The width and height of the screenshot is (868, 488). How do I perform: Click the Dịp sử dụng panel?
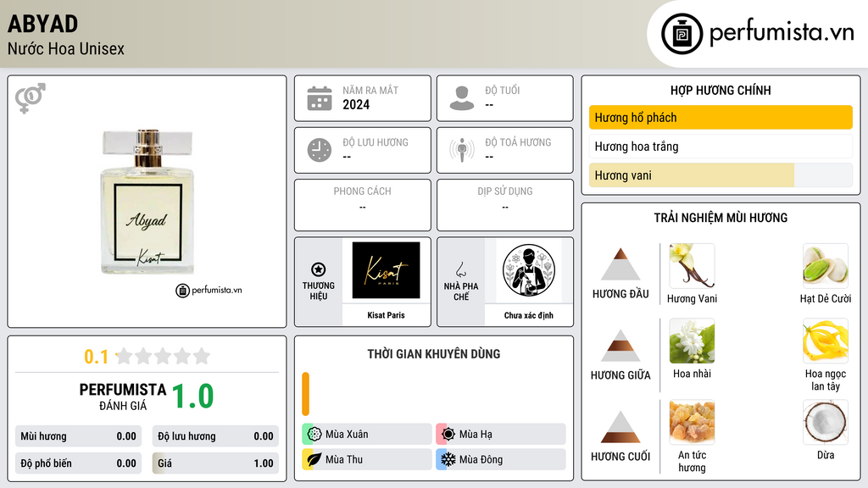tap(505, 205)
